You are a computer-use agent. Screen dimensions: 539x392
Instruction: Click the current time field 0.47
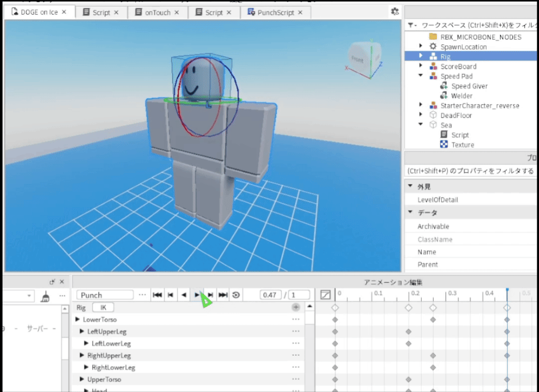(x=270, y=295)
